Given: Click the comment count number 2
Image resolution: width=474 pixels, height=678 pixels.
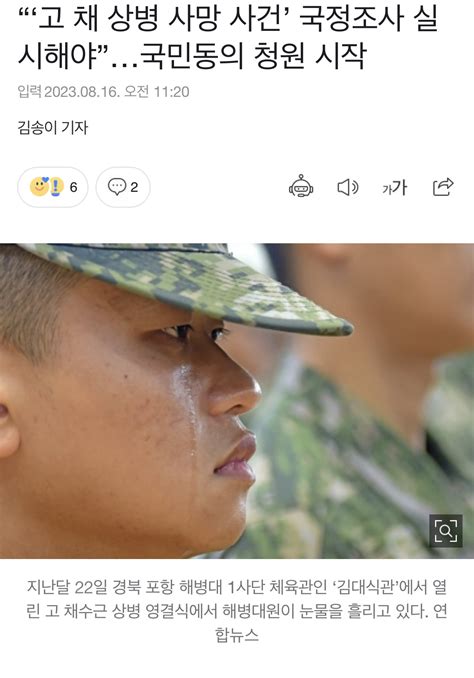Looking at the screenshot, I should [134, 187].
